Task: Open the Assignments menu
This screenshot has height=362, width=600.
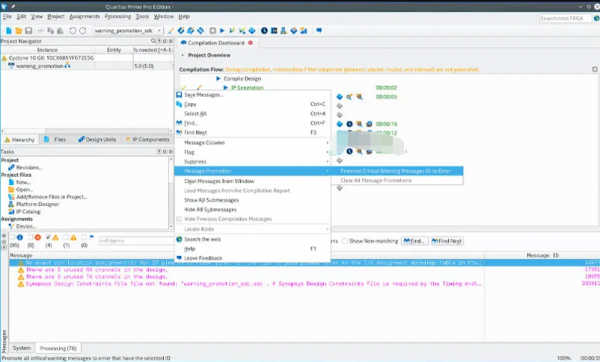Action: 85,16
